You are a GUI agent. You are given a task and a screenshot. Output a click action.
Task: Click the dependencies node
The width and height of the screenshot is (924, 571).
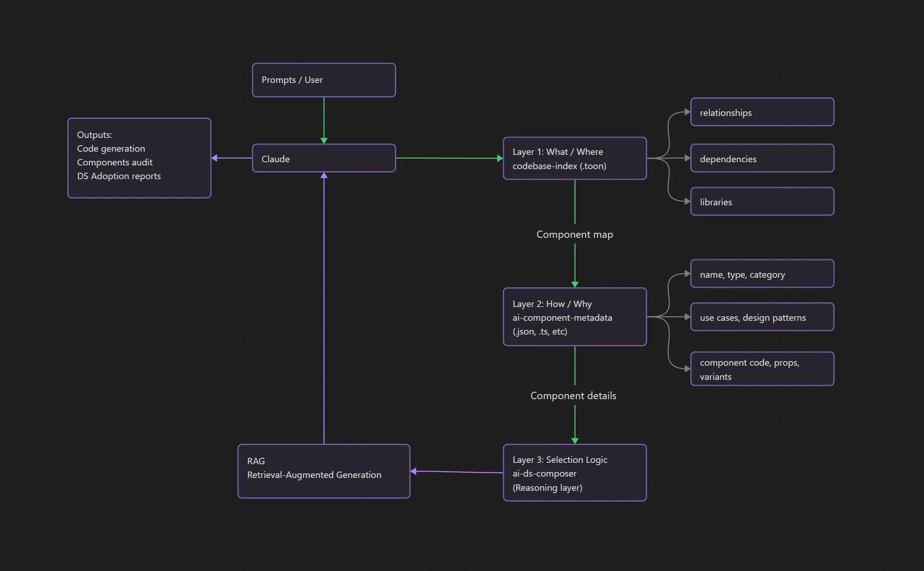click(762, 159)
